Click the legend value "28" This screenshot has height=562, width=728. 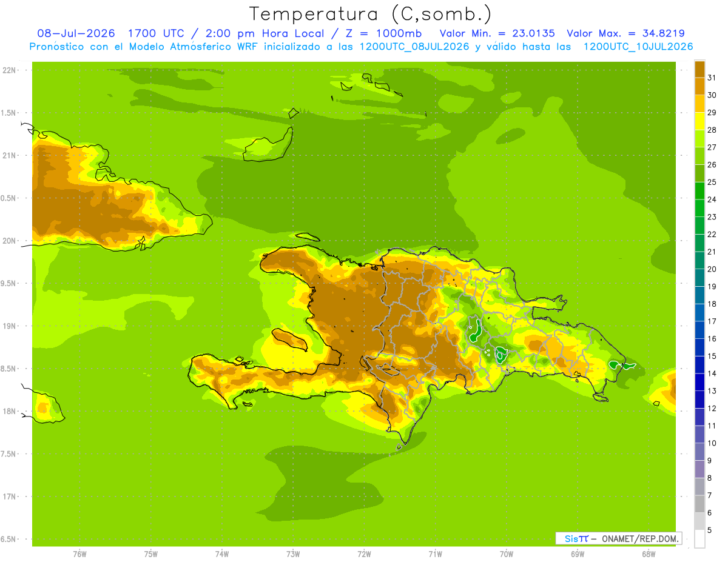click(x=712, y=130)
